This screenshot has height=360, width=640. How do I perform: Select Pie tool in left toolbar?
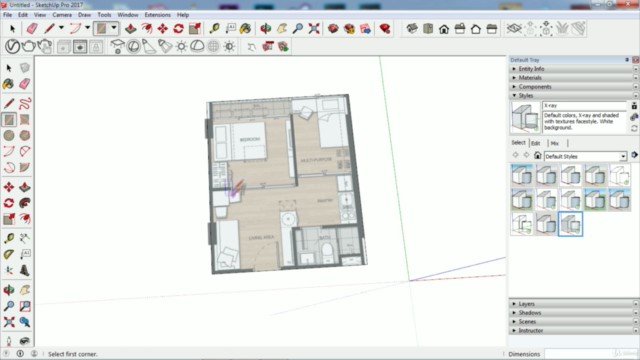pos(25,167)
